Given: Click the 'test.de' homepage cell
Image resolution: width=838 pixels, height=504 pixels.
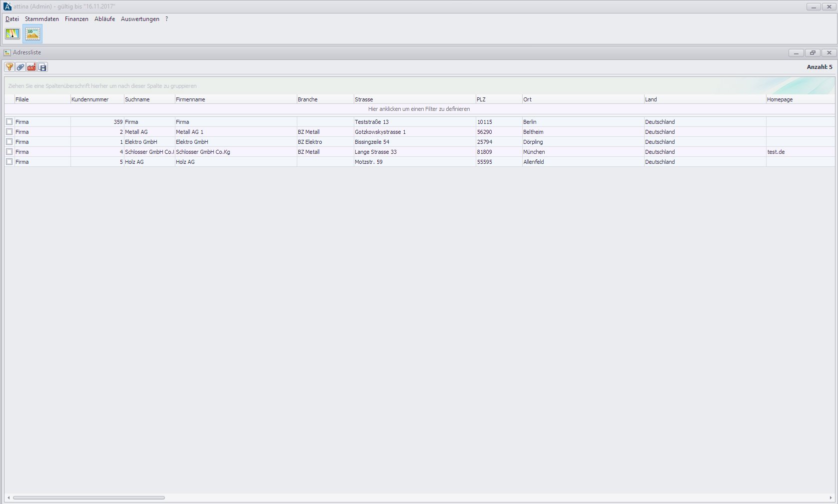Looking at the screenshot, I should click(x=800, y=152).
